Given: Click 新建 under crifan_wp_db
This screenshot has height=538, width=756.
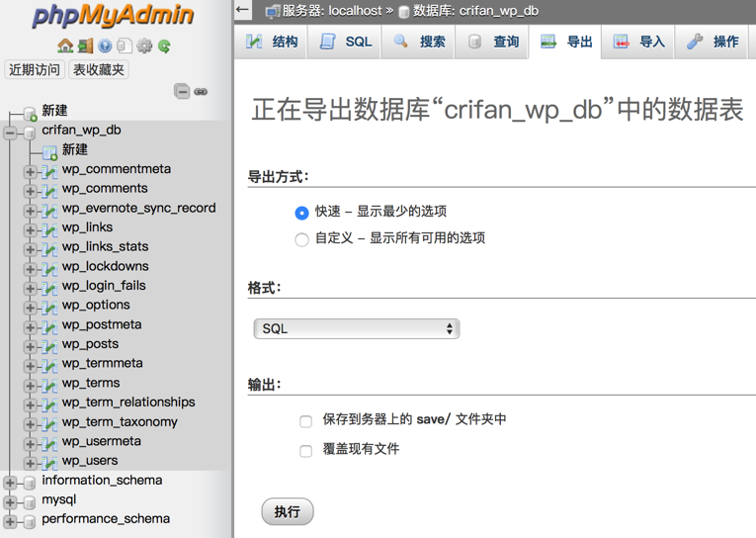Looking at the screenshot, I should tap(75, 149).
